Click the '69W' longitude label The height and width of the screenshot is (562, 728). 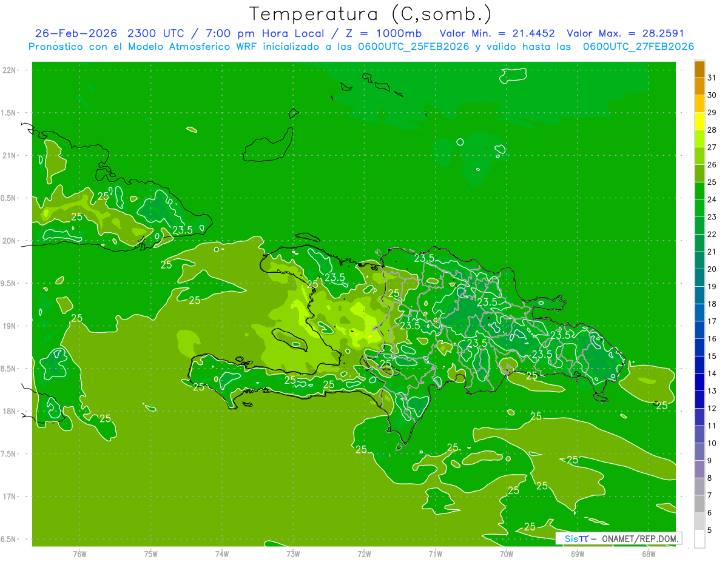pos(578,554)
